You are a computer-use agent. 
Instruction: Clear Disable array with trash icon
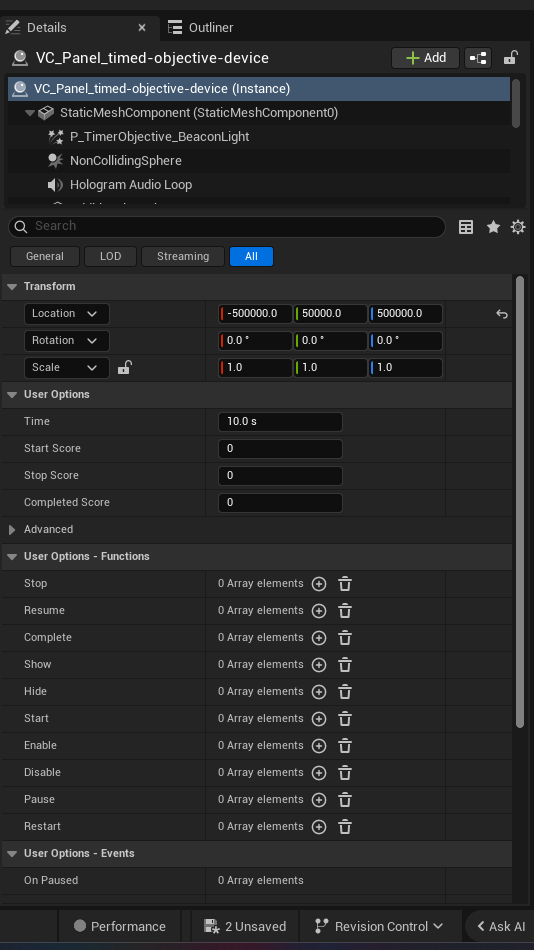pos(345,773)
